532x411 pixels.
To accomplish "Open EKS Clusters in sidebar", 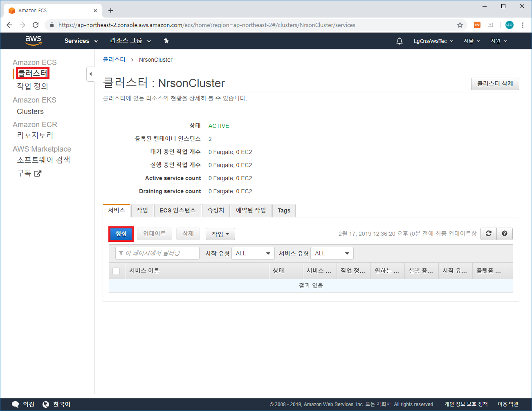I will coord(30,112).
